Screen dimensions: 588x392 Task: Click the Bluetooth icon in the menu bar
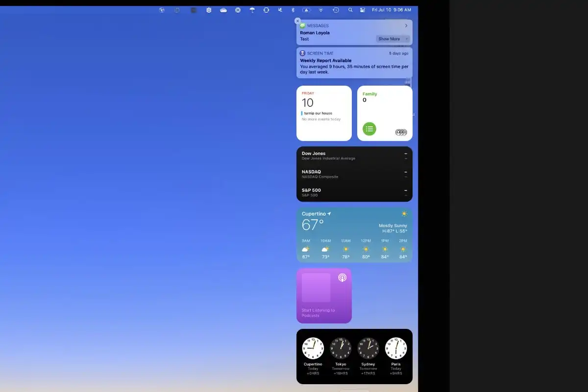tap(293, 10)
